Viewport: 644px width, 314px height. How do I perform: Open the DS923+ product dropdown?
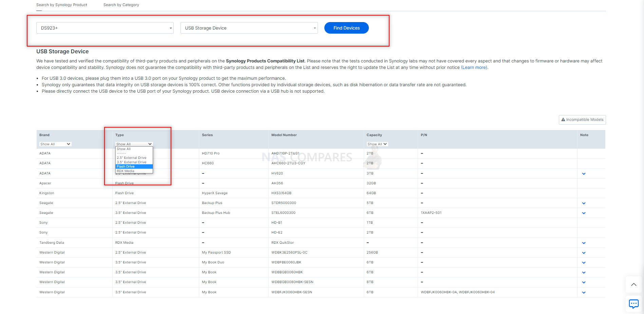click(x=105, y=28)
